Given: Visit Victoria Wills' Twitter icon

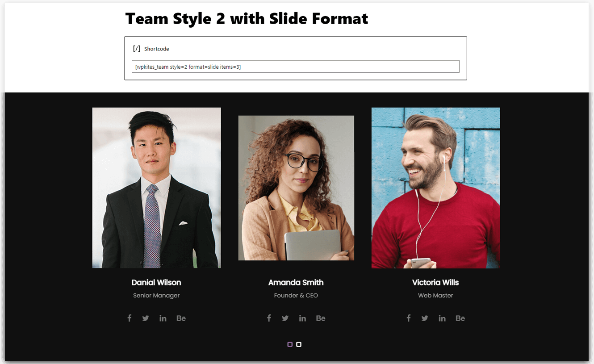Looking at the screenshot, I should click(x=425, y=318).
